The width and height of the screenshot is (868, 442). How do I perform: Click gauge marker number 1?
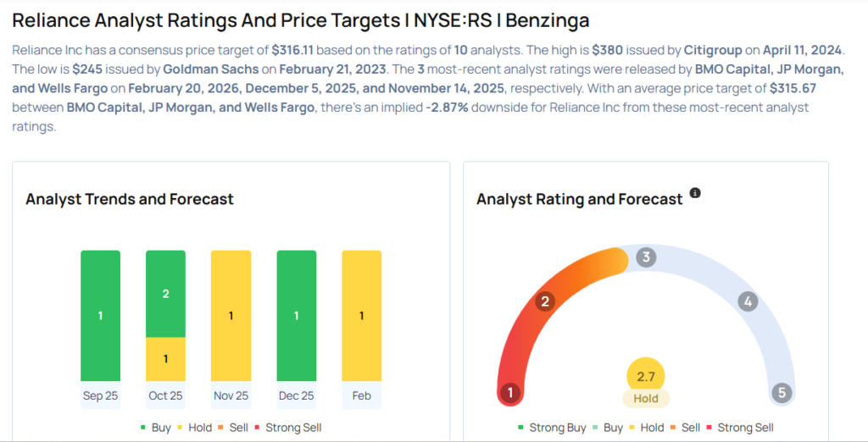510,393
